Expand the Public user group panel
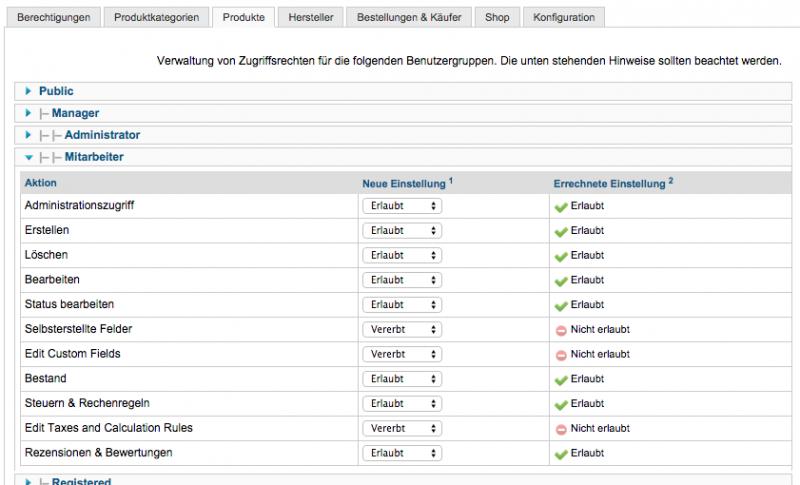Viewport: 800px width, 485px height. pos(56,91)
